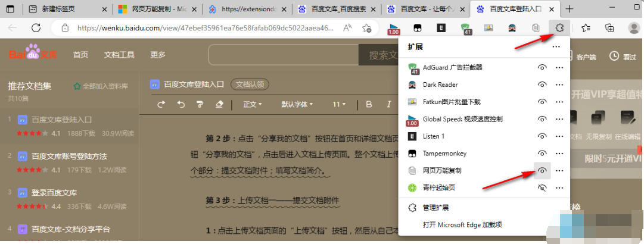Open the 默认字体 font dropdown

point(297,105)
